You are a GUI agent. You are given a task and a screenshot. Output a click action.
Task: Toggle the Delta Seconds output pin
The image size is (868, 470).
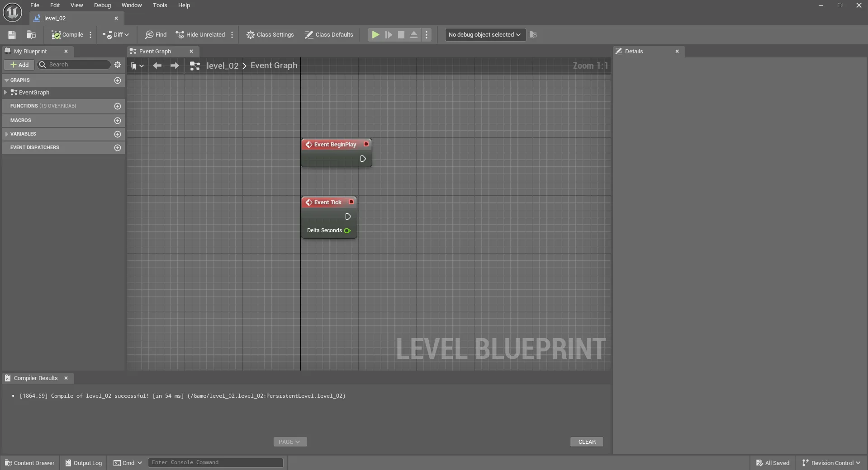347,230
